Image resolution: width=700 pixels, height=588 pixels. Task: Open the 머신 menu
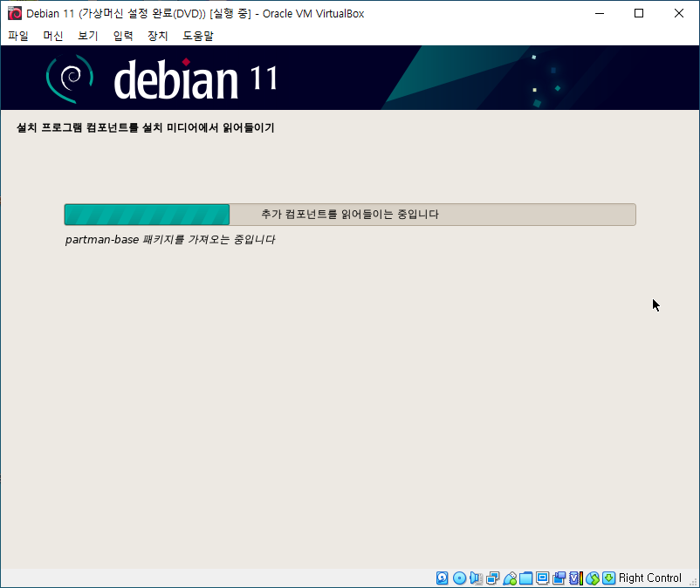click(x=53, y=36)
